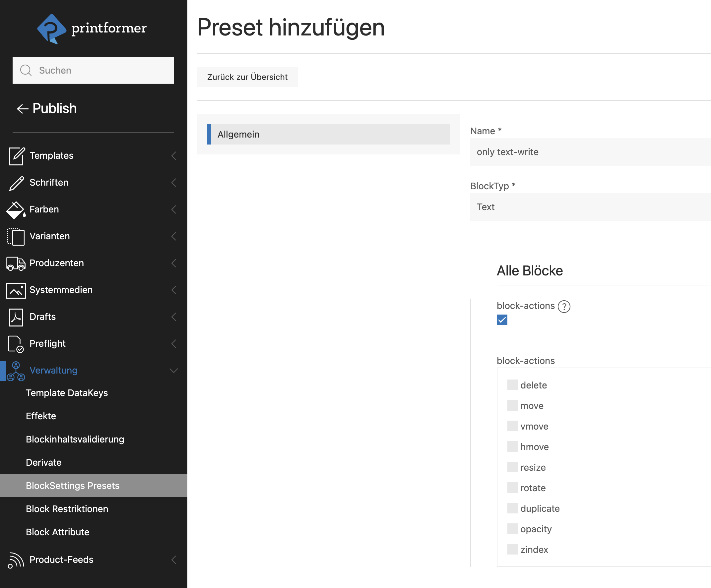Click Zurück zur Übersicht button
Image resolution: width=711 pixels, height=588 pixels.
(247, 77)
